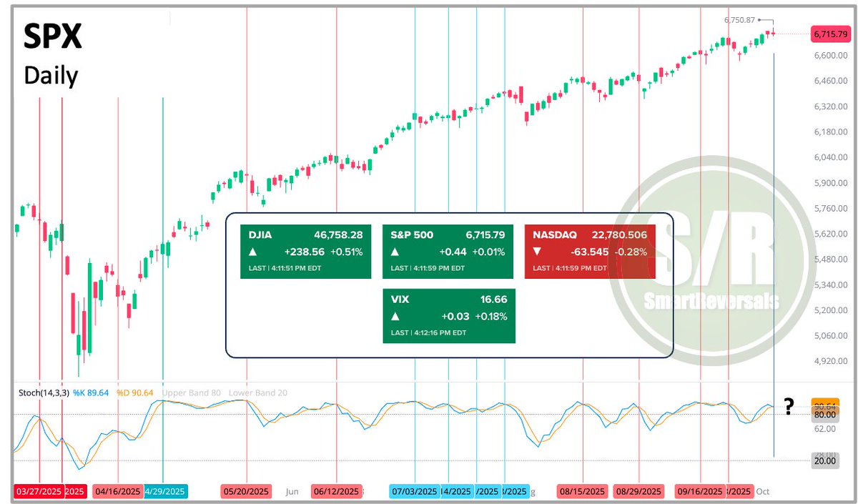Click the question mark annotation
858x504 pixels.
(789, 407)
